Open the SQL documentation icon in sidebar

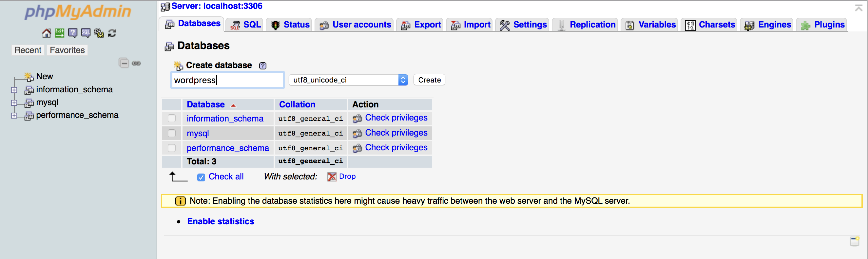click(86, 33)
